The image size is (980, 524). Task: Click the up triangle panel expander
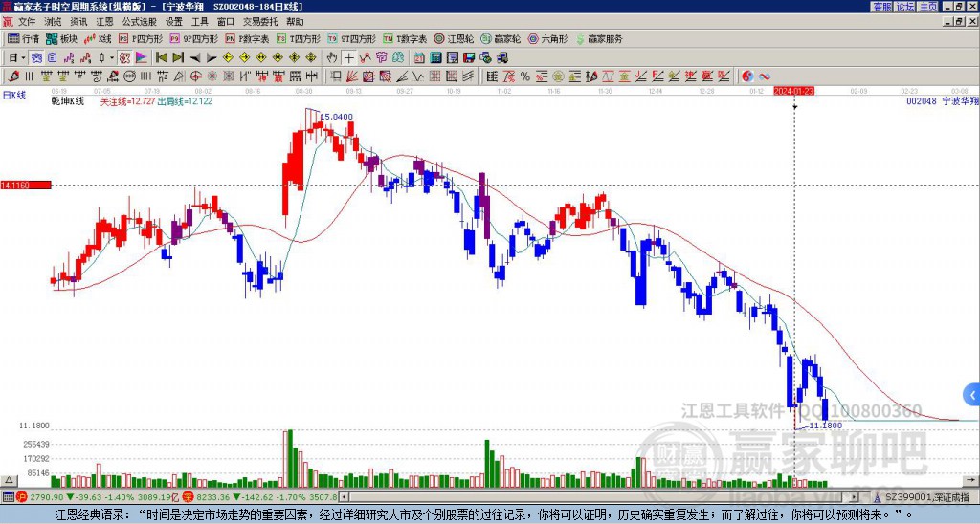(x=8, y=480)
